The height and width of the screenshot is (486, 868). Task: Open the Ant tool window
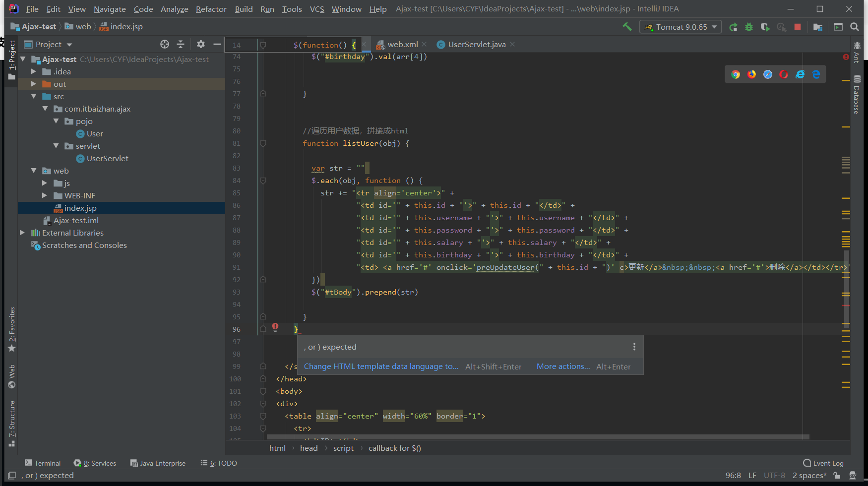pos(857,52)
